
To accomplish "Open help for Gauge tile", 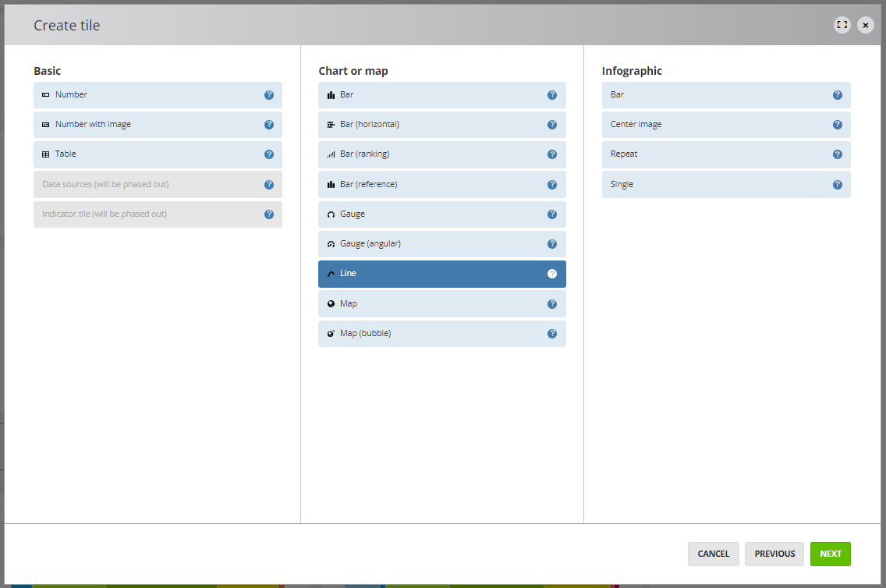I will click(x=552, y=214).
